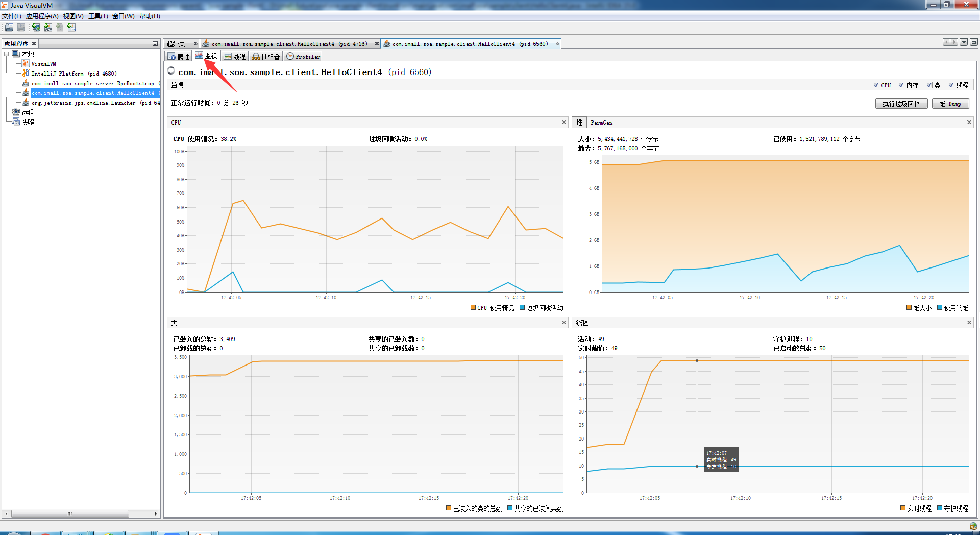Close the 线程 threads chart panel
This screenshot has height=535, width=980.
pos(969,323)
